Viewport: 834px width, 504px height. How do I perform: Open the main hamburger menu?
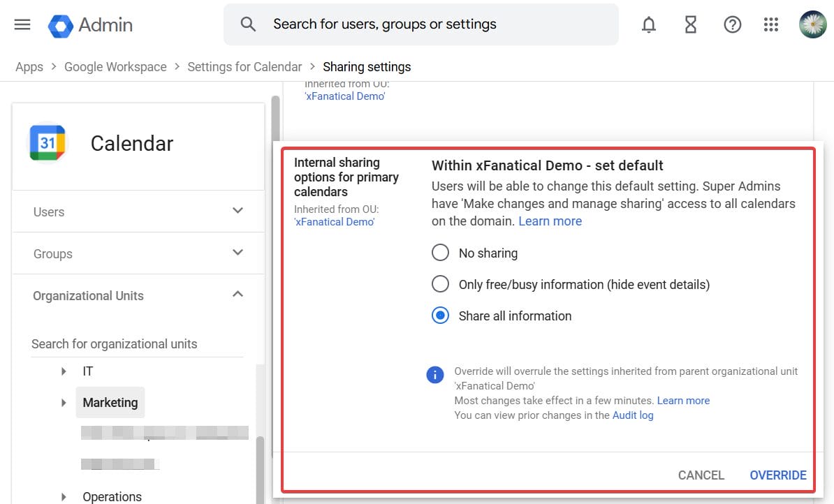click(x=22, y=24)
